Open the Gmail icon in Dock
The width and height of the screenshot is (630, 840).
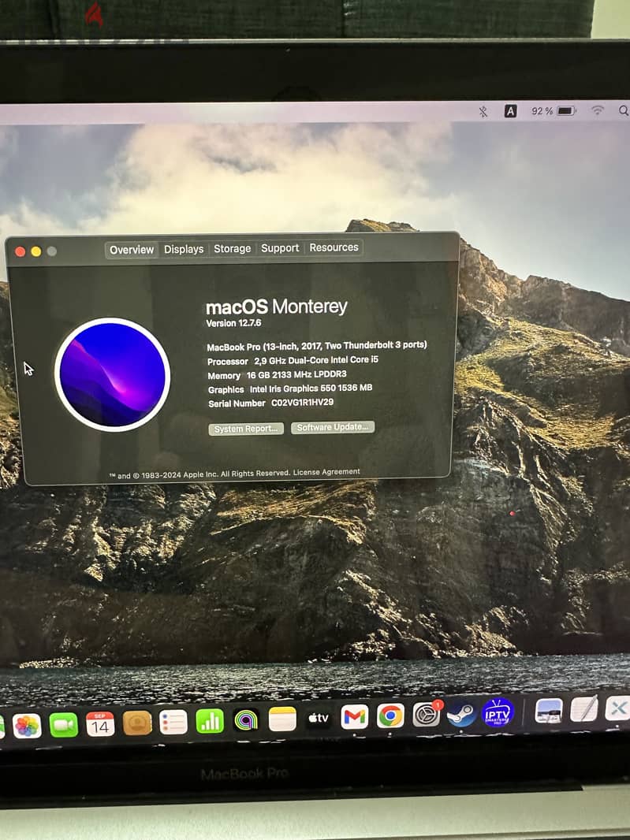point(354,716)
